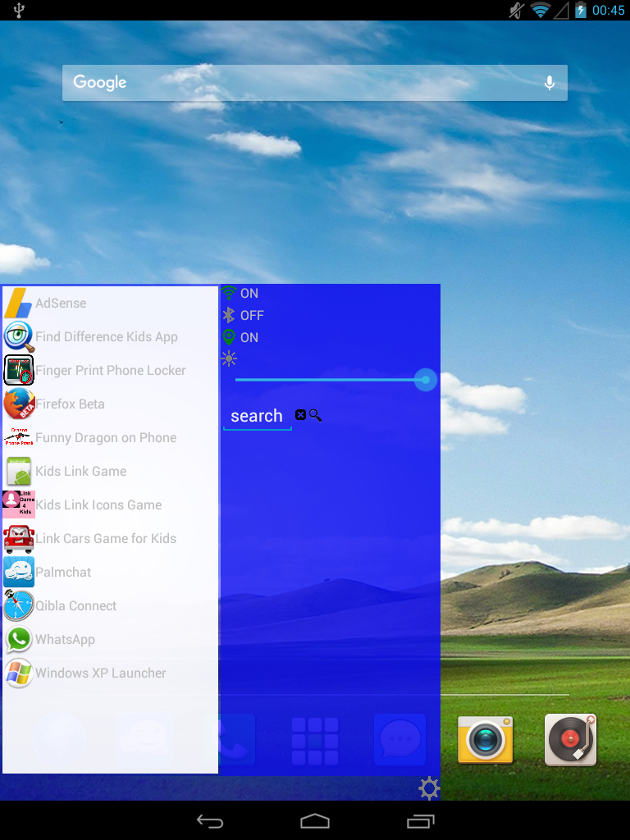
Task: Tap the muted sound status icon
Action: pos(517,10)
